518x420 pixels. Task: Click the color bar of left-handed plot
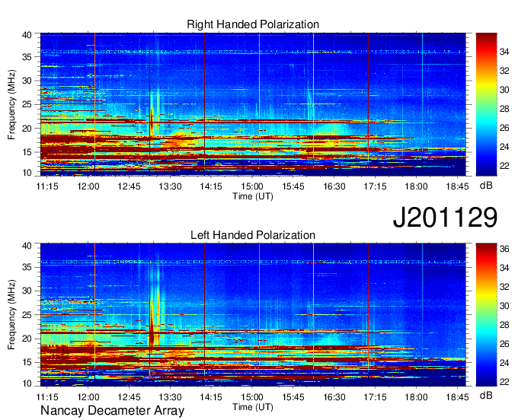pos(486,315)
